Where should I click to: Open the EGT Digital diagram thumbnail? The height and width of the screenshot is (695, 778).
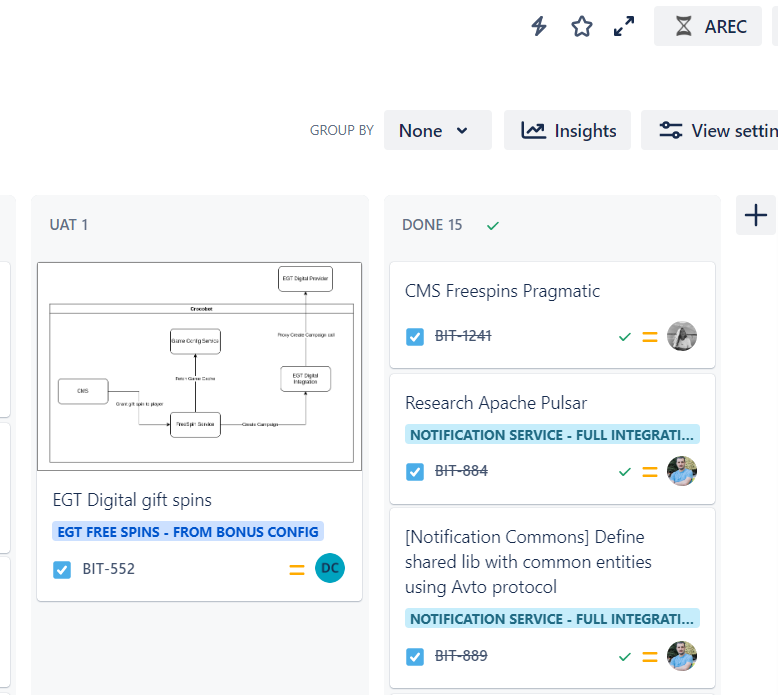point(199,366)
